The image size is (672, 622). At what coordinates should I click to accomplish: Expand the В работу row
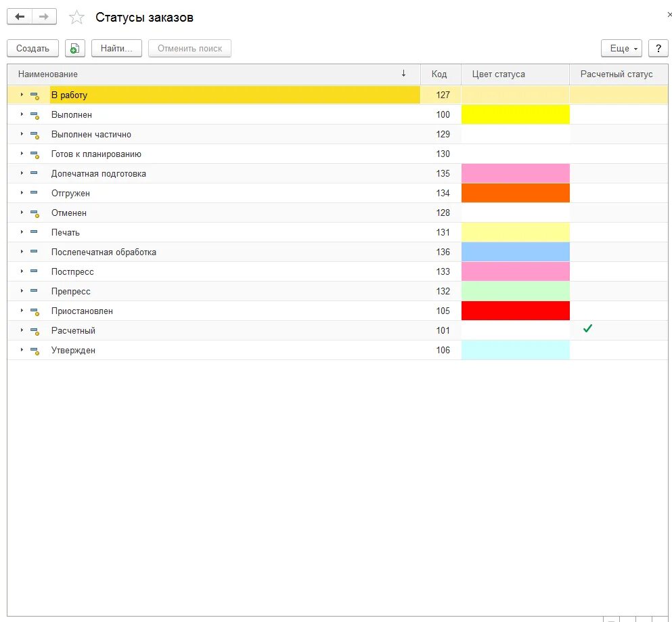(x=22, y=95)
